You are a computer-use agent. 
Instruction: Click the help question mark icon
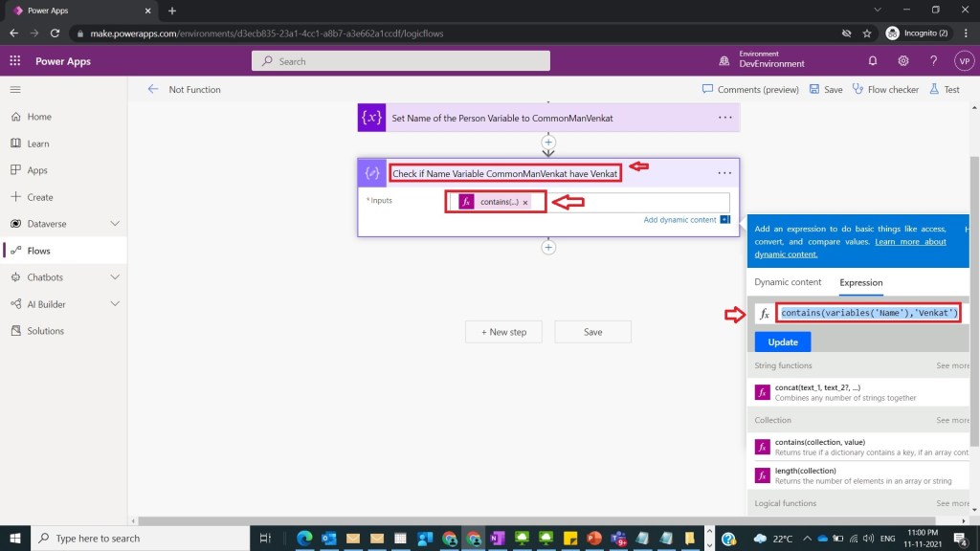[933, 61]
